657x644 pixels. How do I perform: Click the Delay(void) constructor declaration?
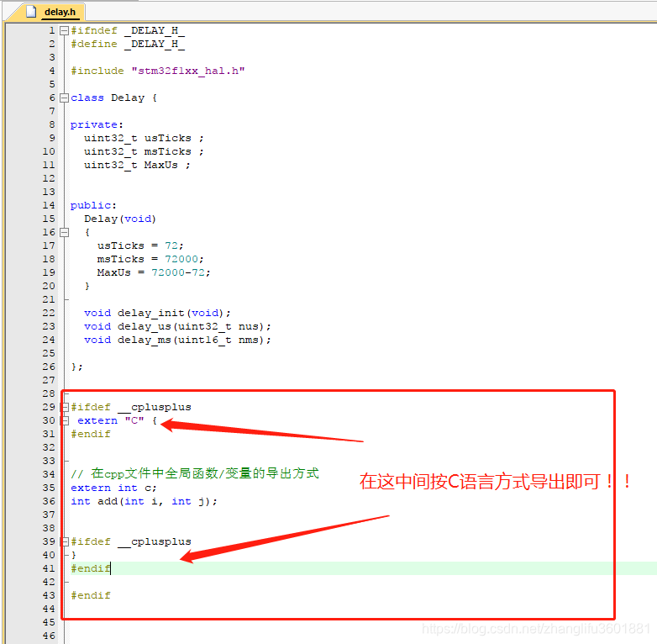tap(120, 219)
